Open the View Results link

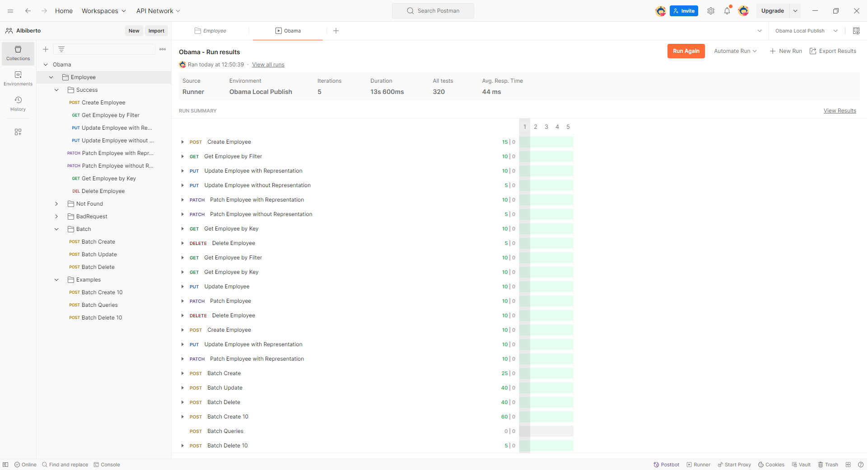pyautogui.click(x=840, y=111)
